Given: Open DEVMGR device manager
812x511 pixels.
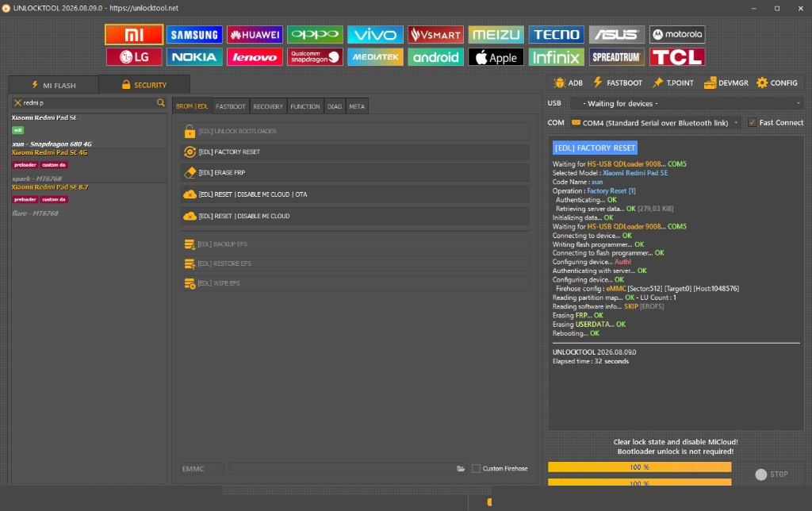Looking at the screenshot, I should pyautogui.click(x=726, y=83).
